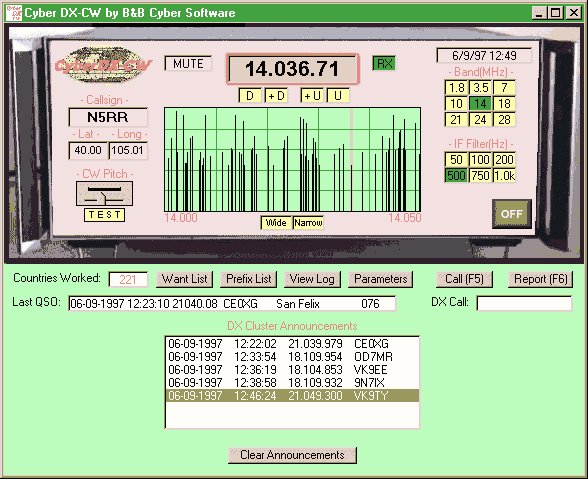The height and width of the screenshot is (479, 588).
Task: Click the +D tuning button
Action: [x=276, y=95]
